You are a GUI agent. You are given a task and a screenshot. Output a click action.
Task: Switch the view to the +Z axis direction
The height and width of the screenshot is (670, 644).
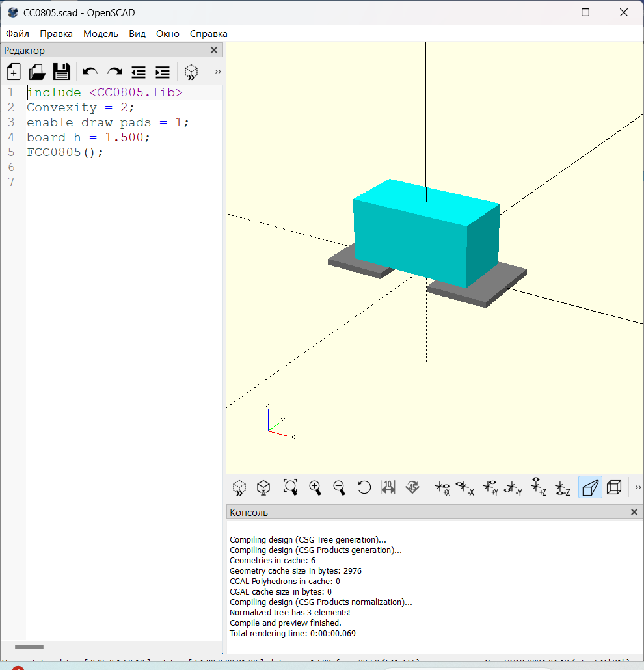(x=538, y=487)
